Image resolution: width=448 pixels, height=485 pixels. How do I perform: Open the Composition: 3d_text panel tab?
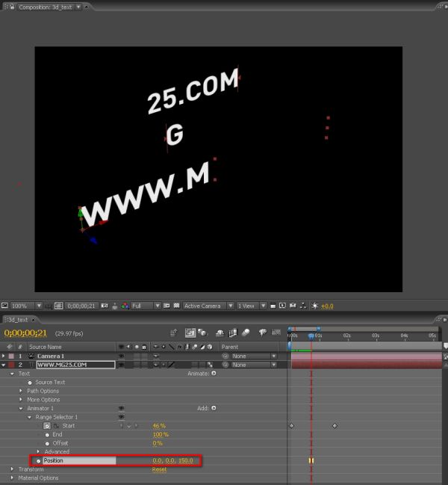click(45, 7)
